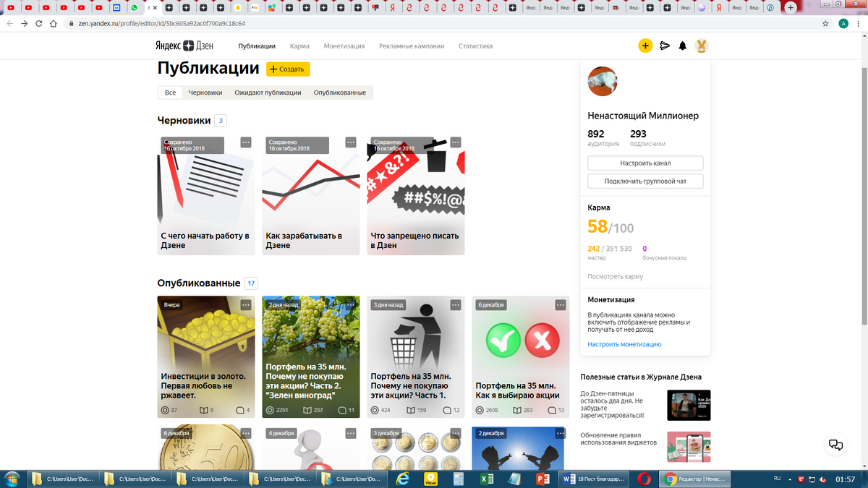Open the Статистика section
The height and width of the screenshot is (488, 868).
(475, 46)
